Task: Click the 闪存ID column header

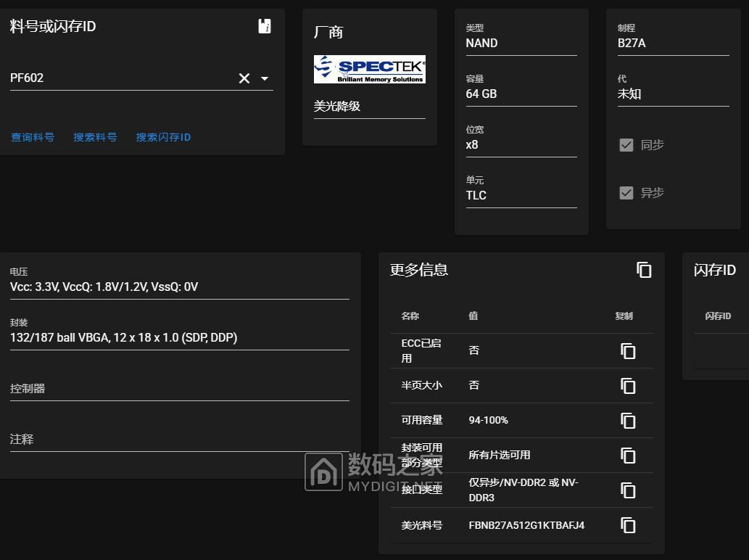Action: coord(718,316)
